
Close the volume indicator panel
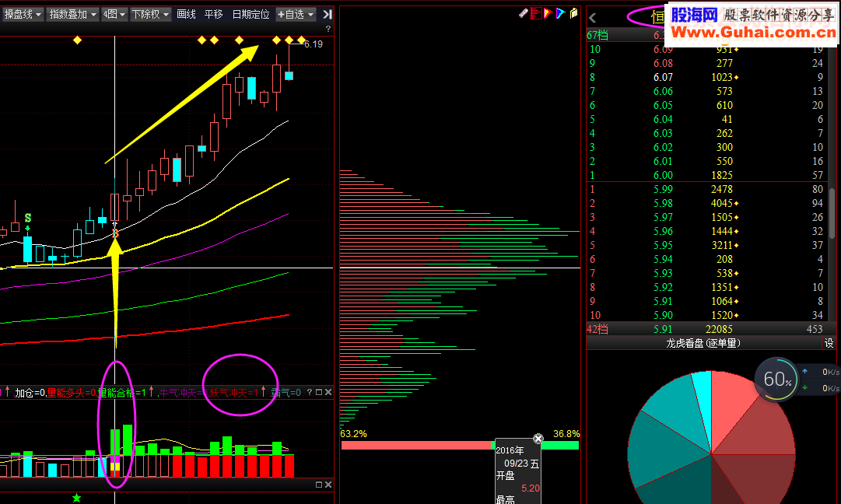click(x=328, y=393)
